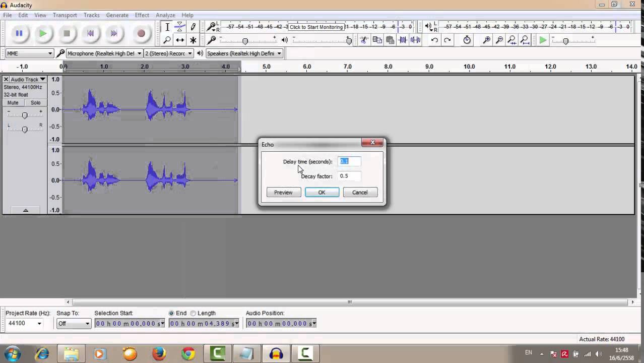This screenshot has width=644, height=363.
Task: Select the Selection (I-beam) tool
Action: 167,27
